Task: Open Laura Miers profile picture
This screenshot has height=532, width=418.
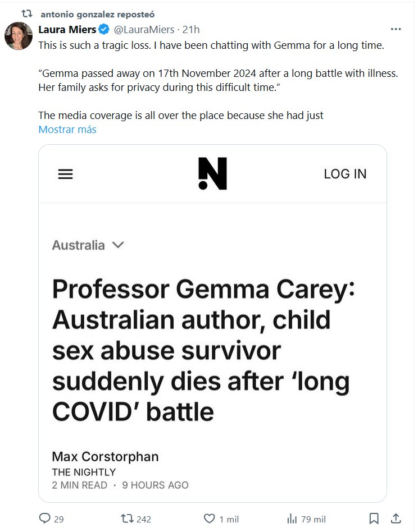Action: pyautogui.click(x=19, y=36)
